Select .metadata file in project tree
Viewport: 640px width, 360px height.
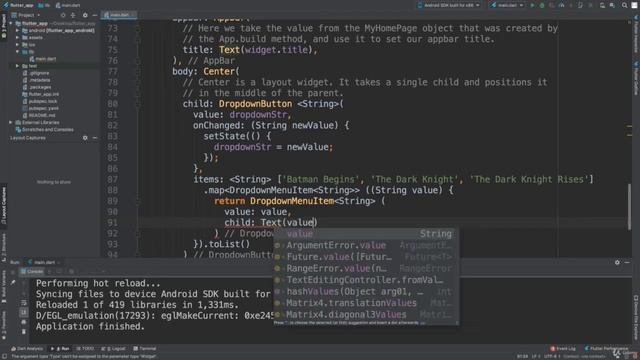pos(37,80)
